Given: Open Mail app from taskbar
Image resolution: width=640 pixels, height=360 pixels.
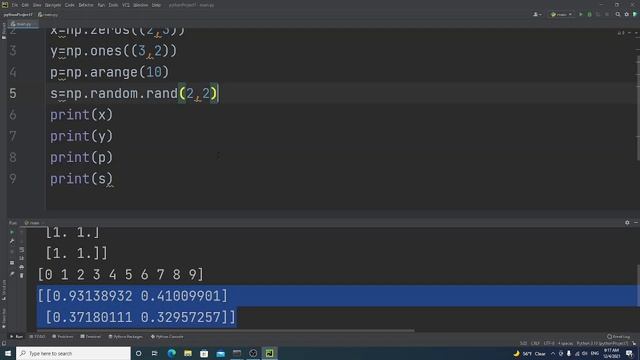Looking at the screenshot, I should point(220,353).
